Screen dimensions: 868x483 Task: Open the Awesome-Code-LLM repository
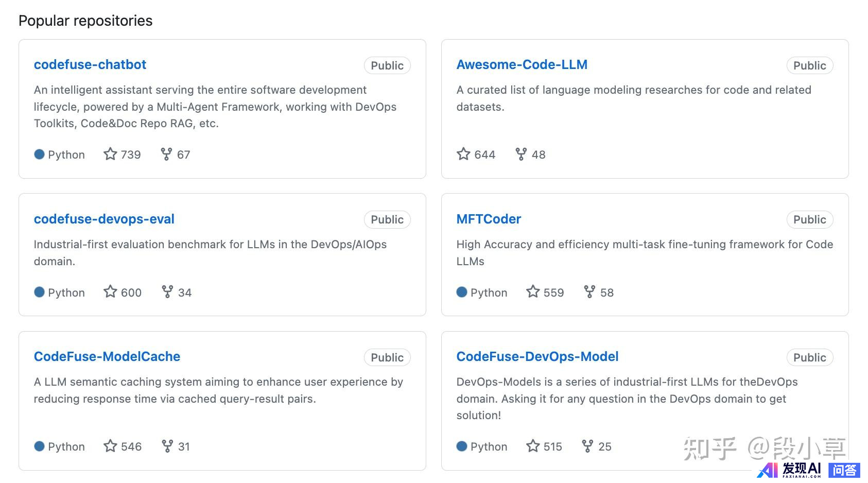click(x=522, y=65)
